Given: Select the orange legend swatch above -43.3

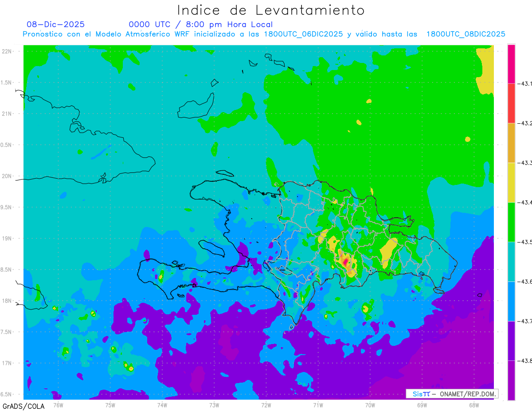Looking at the screenshot, I should [x=511, y=143].
